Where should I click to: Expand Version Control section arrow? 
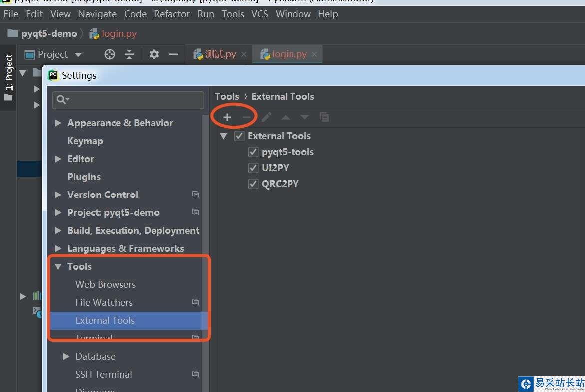tap(58, 195)
